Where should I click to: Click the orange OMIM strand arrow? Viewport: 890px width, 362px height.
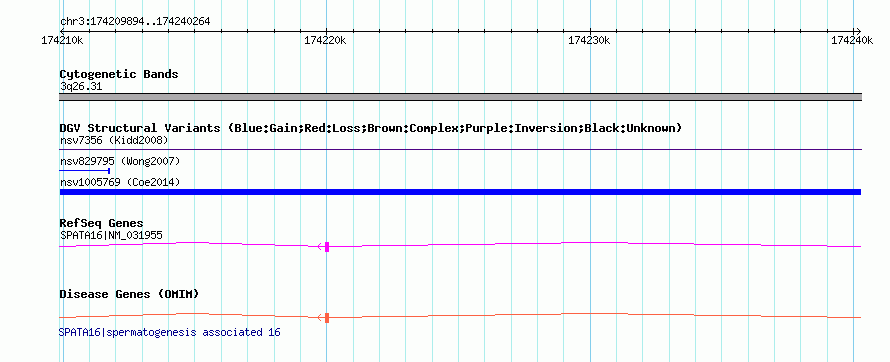[x=321, y=318]
